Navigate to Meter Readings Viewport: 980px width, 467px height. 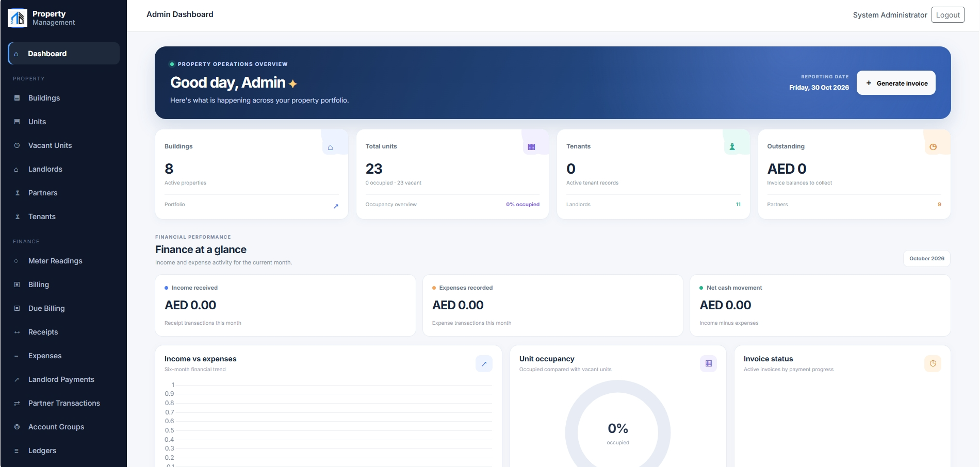click(64, 261)
